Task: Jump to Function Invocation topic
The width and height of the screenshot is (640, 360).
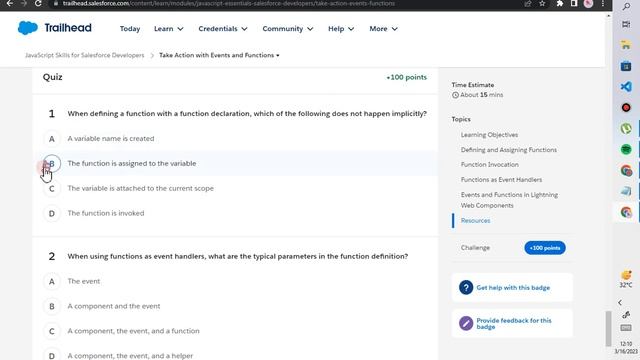Action: click(489, 164)
